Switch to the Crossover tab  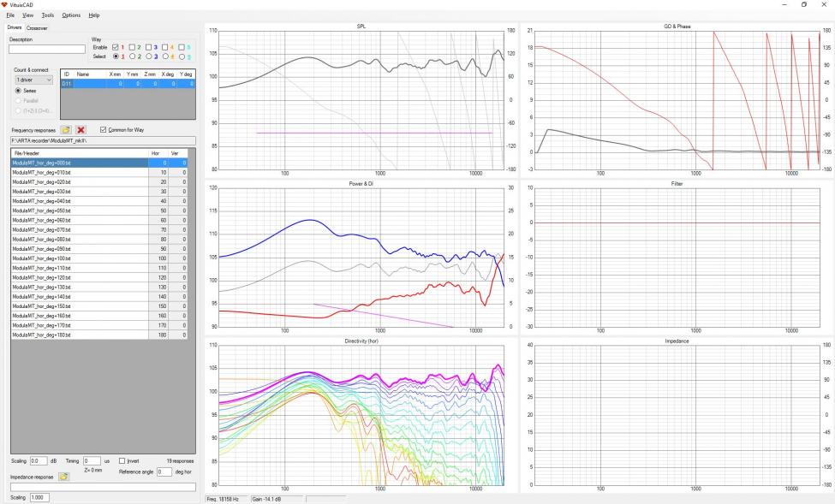pyautogui.click(x=37, y=27)
